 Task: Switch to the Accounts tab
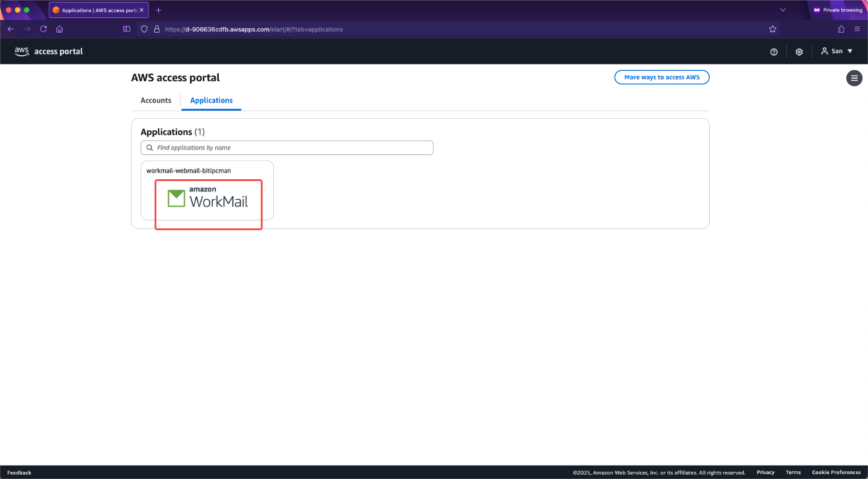[x=156, y=101]
